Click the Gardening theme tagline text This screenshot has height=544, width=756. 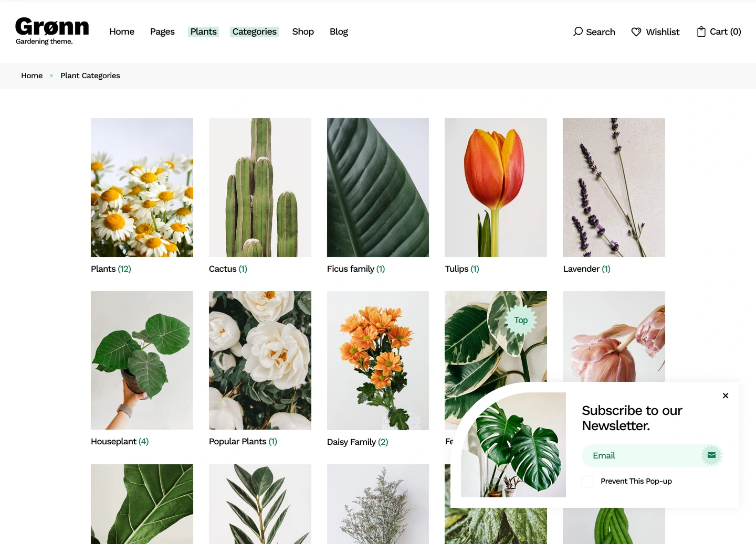click(44, 41)
